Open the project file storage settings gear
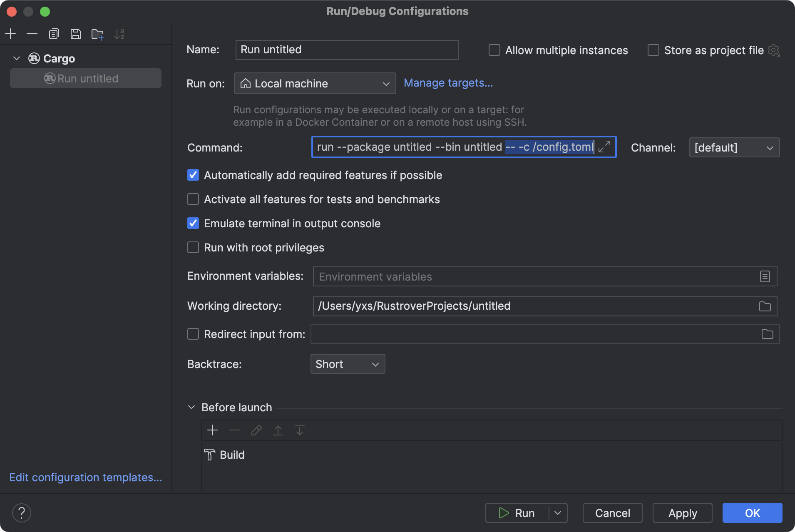Screen dimensions: 795x532 (774, 50)
